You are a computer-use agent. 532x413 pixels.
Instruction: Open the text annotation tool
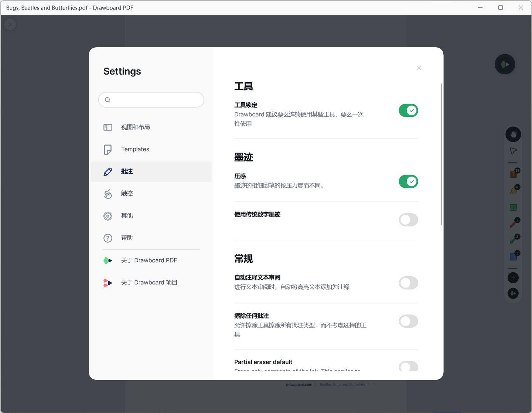tap(513, 174)
